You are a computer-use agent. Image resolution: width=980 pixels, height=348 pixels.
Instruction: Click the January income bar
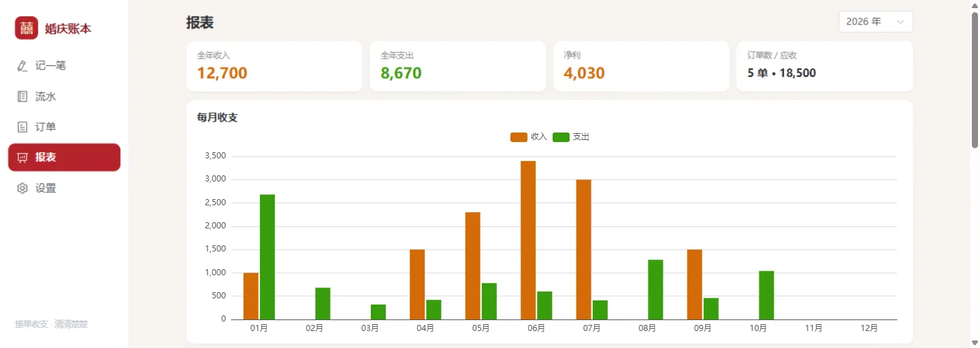click(251, 296)
